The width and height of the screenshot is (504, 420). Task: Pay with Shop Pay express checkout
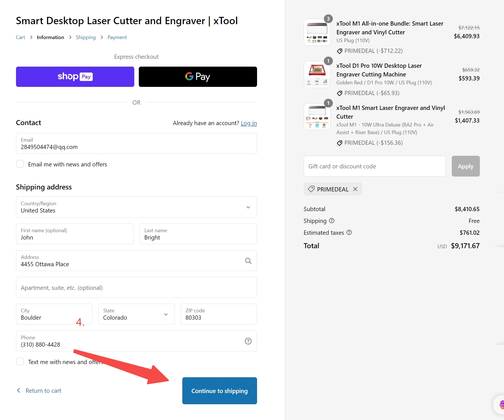pyautogui.click(x=75, y=77)
